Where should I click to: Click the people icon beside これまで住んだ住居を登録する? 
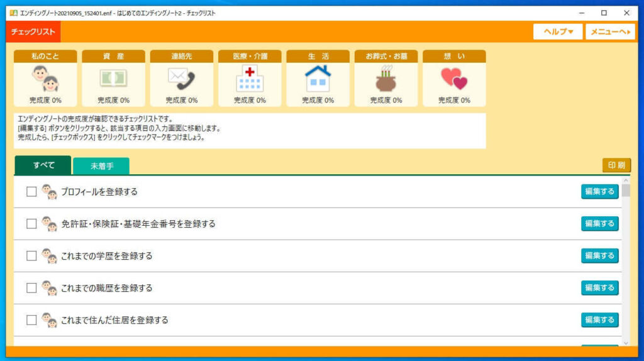49,320
